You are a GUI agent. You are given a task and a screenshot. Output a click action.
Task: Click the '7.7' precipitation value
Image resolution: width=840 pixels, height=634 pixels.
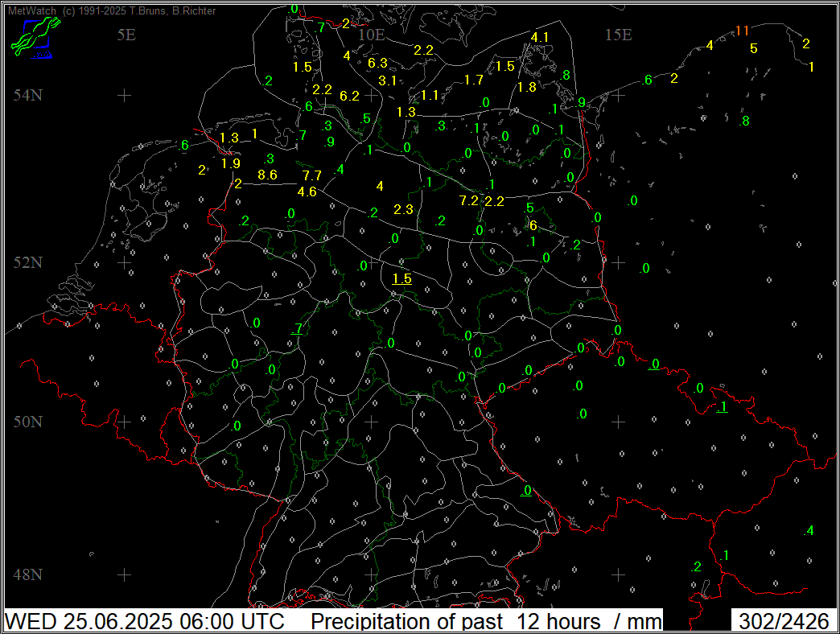[x=312, y=175]
